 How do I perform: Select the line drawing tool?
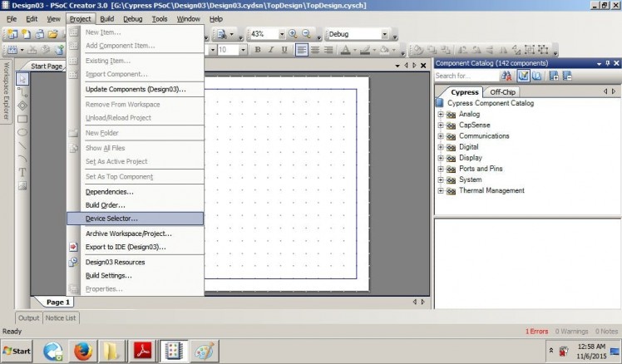coord(22,145)
